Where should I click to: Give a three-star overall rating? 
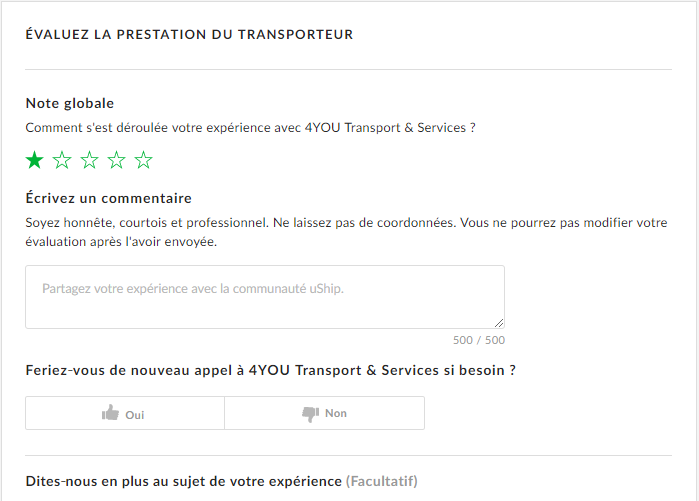(x=89, y=160)
